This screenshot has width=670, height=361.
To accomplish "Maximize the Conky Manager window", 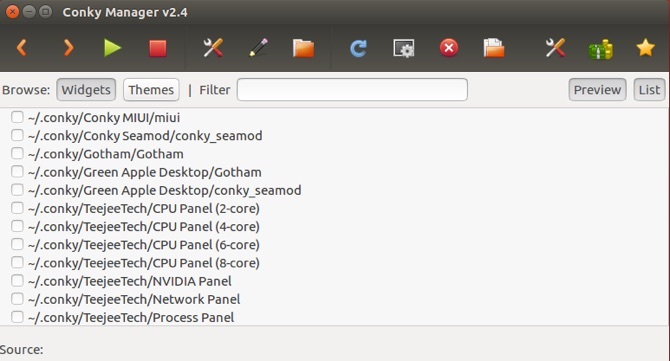I will pyautogui.click(x=45, y=12).
